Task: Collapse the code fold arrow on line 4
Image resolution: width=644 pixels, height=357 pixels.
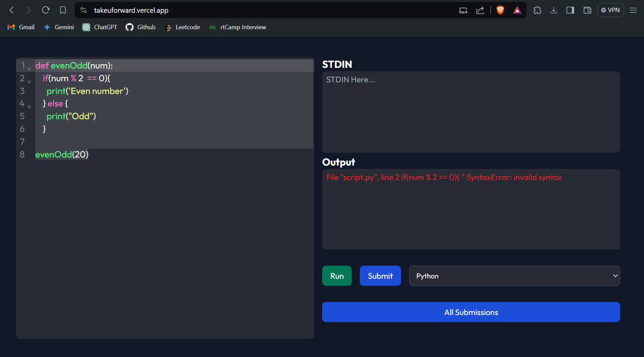Action: [29, 106]
